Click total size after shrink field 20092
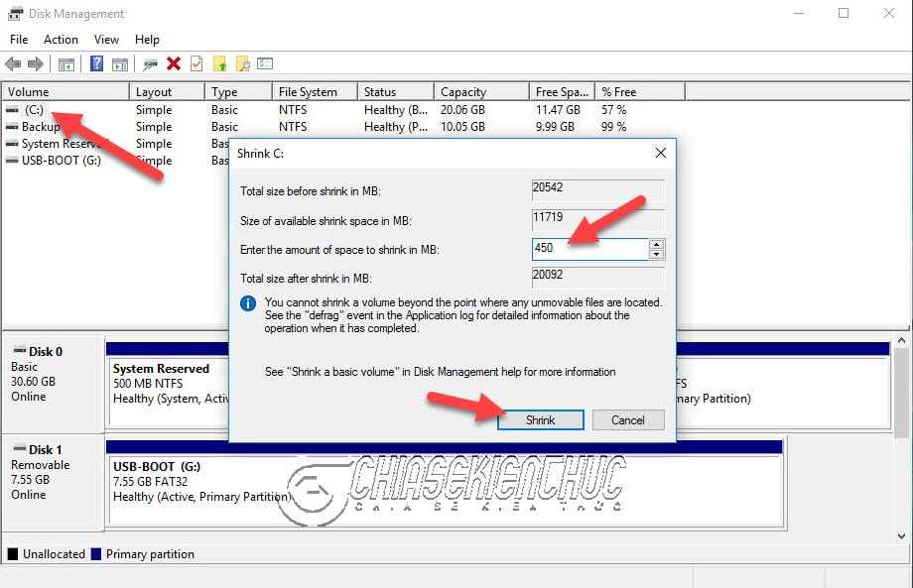913x588 pixels. click(598, 277)
